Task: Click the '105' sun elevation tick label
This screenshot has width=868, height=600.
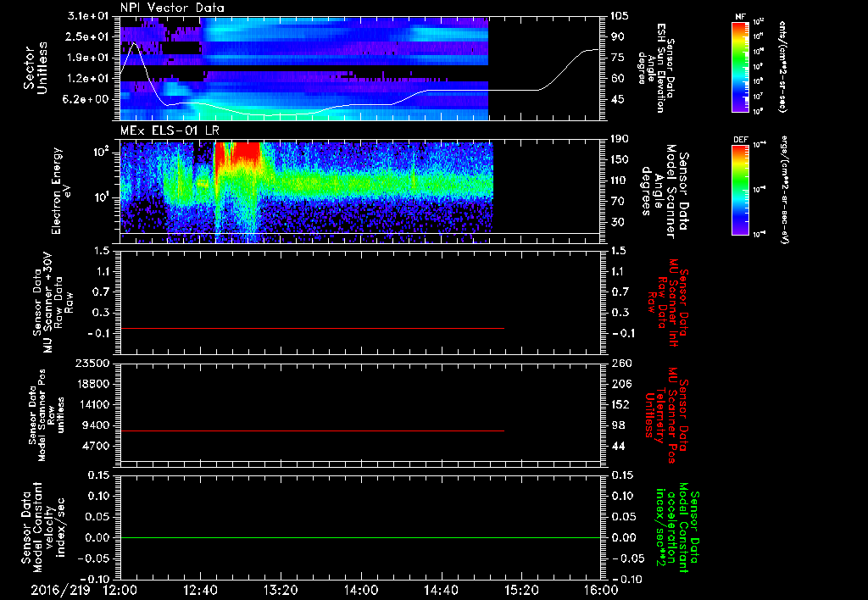Action: click(x=620, y=16)
